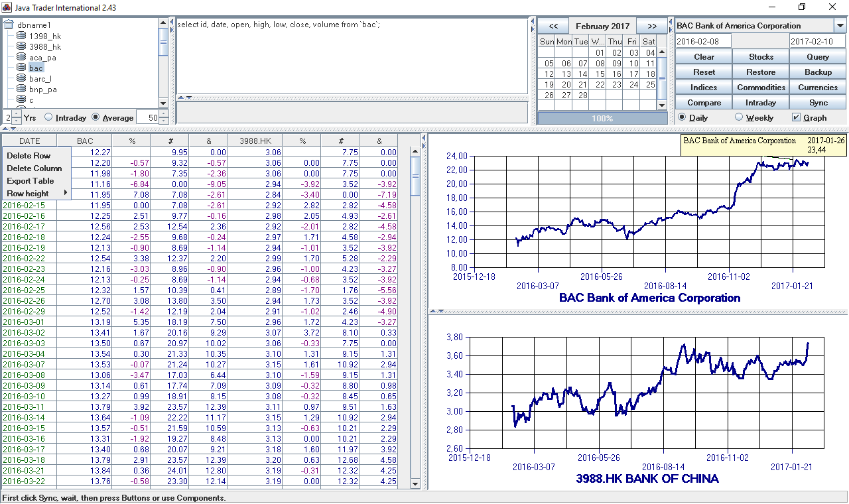
Task: Load the Indices list
Action: click(x=704, y=88)
